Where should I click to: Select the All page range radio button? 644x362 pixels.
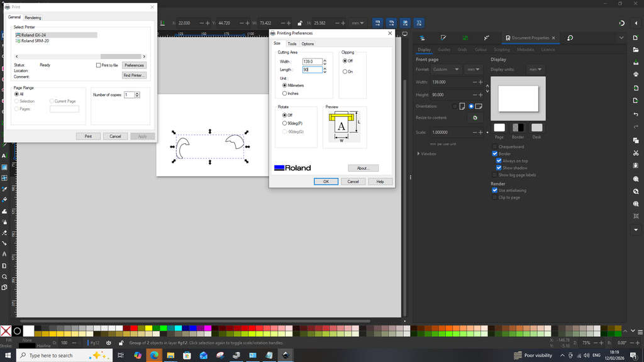tap(17, 94)
